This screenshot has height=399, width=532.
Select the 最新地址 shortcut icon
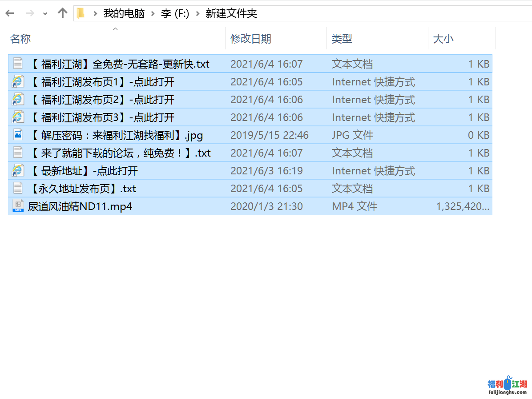tap(18, 171)
